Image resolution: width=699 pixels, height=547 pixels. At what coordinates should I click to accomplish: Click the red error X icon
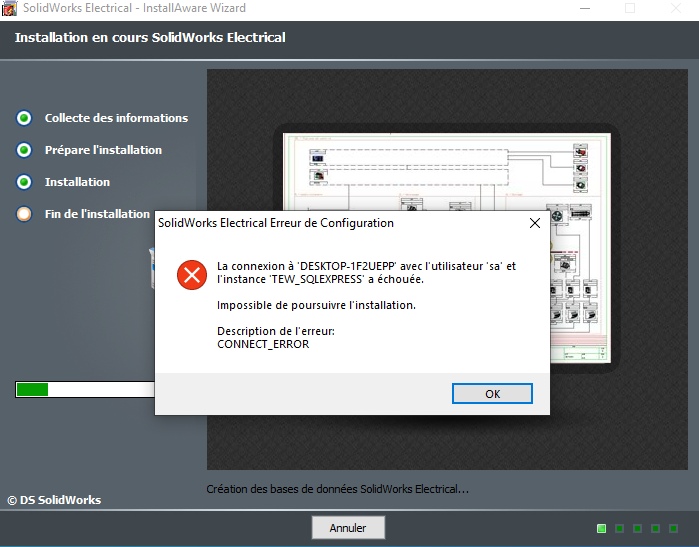click(192, 275)
